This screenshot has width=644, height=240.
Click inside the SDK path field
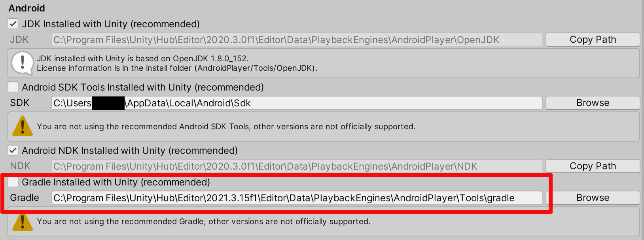[x=297, y=102]
